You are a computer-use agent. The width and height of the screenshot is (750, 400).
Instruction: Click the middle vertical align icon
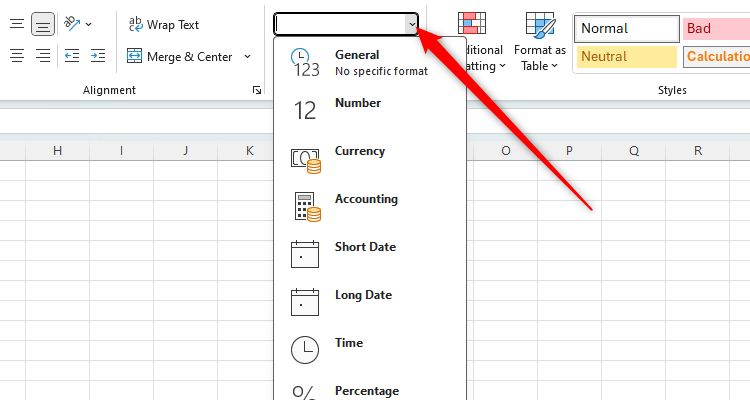pos(17,24)
